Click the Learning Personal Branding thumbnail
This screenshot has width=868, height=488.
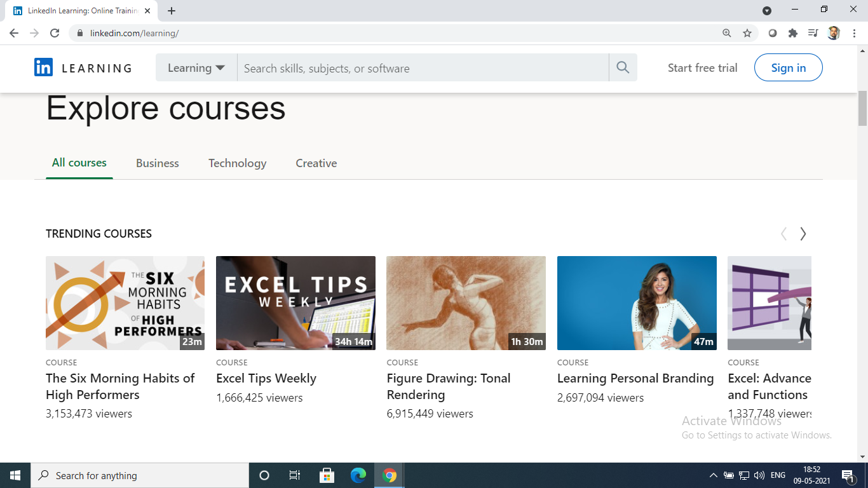coord(637,303)
